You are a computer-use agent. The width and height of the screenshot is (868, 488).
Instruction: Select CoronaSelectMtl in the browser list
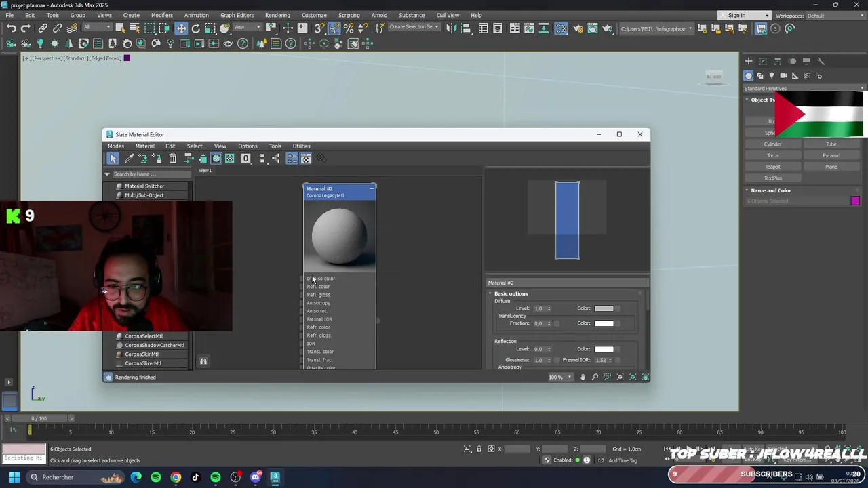[144, 336]
